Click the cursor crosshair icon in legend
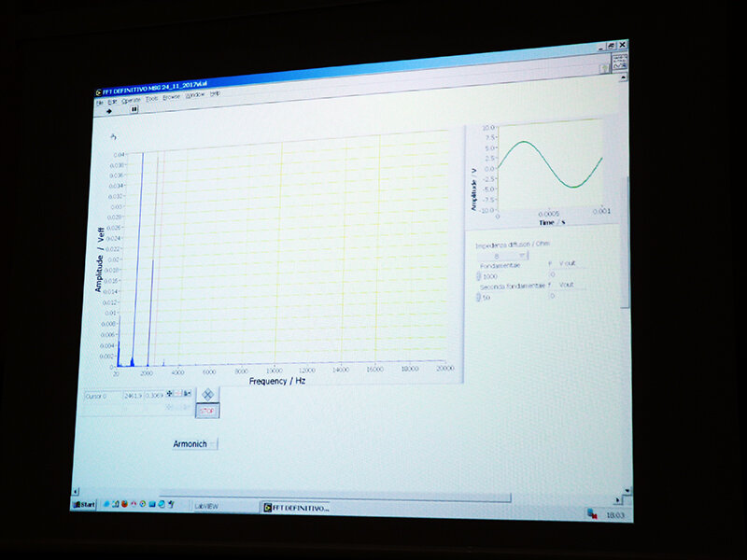 coord(170,394)
